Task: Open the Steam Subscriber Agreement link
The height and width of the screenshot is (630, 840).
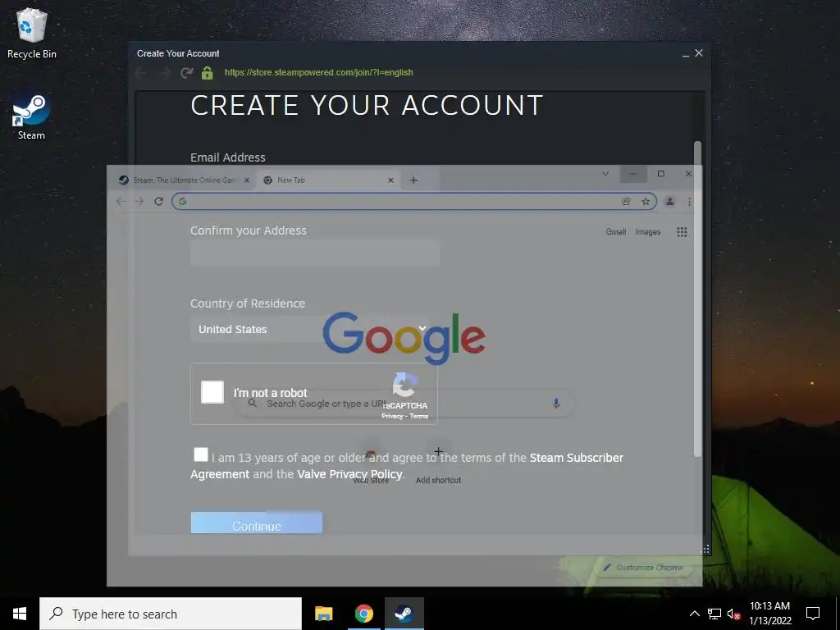Action: point(577,458)
